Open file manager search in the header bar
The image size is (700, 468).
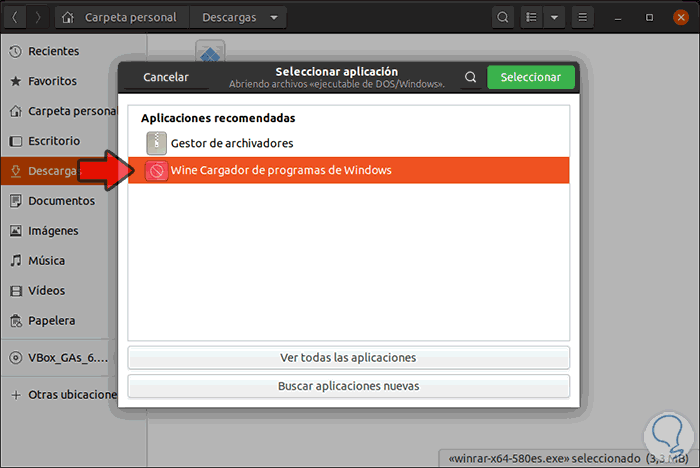tap(503, 17)
